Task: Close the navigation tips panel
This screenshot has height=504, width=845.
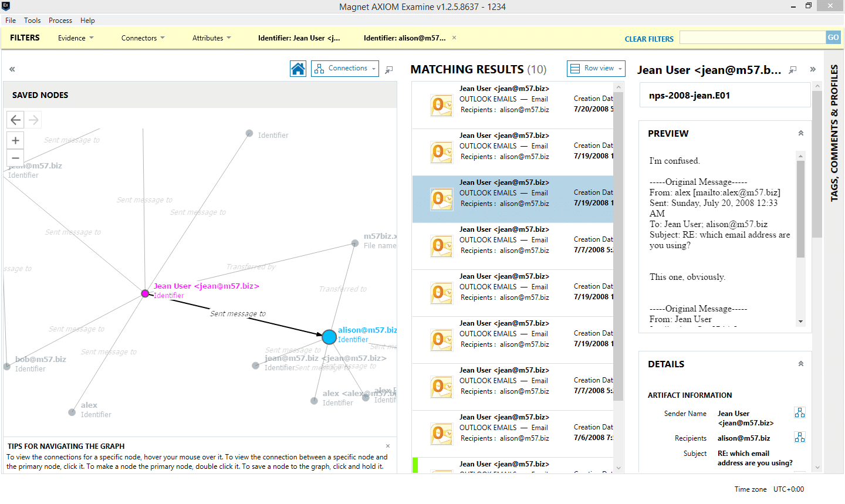Action: coord(388,447)
